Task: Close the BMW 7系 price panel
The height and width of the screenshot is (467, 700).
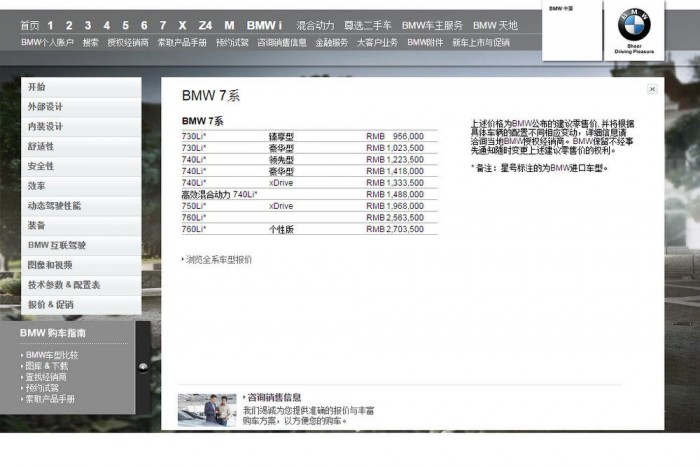Action: pos(652,89)
